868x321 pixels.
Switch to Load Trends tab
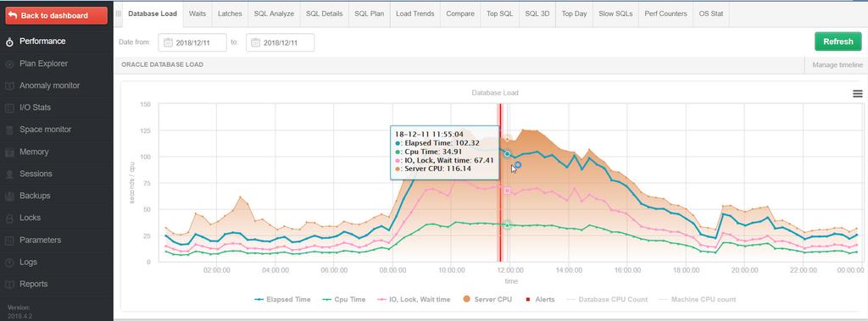415,14
